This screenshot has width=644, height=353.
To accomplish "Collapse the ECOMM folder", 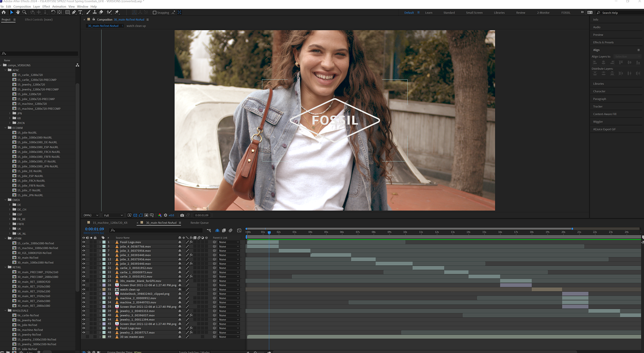I will coord(6,128).
